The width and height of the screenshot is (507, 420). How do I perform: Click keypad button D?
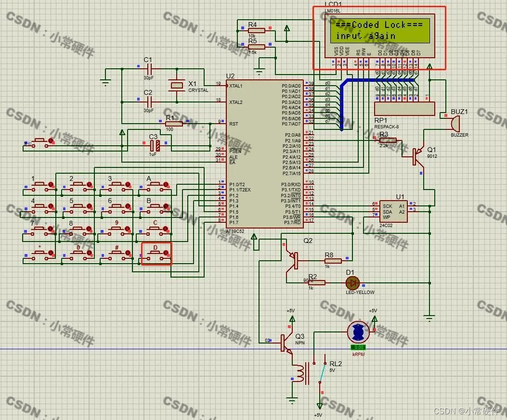click(156, 255)
